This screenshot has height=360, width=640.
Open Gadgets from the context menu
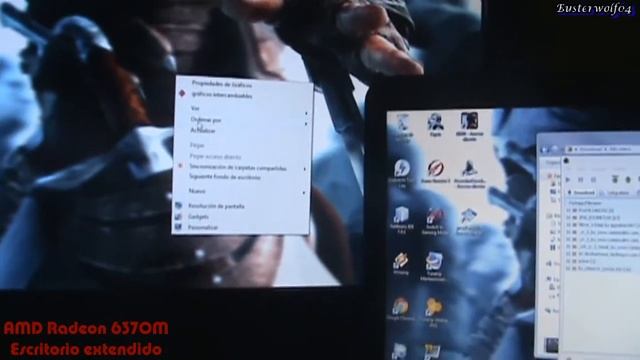coord(198,217)
